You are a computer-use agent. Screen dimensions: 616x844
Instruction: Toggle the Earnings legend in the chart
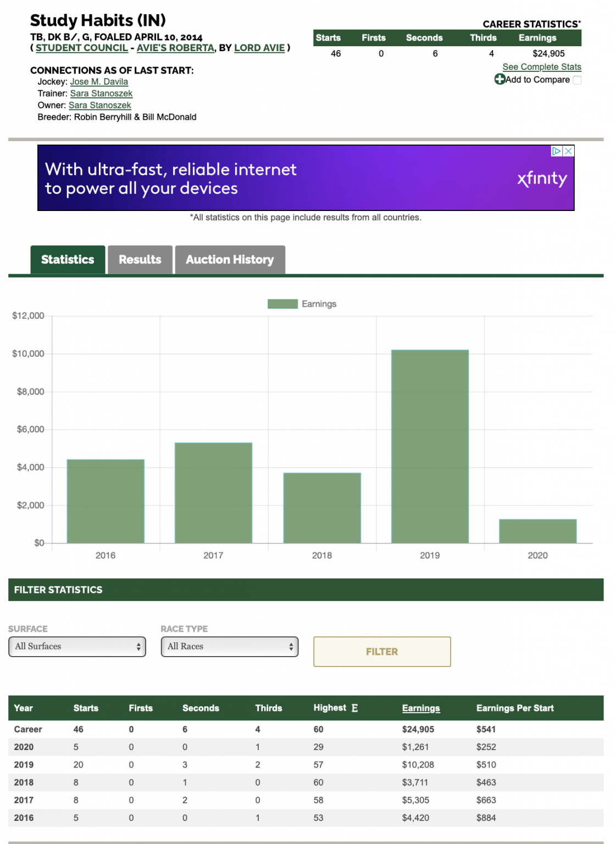(x=302, y=304)
